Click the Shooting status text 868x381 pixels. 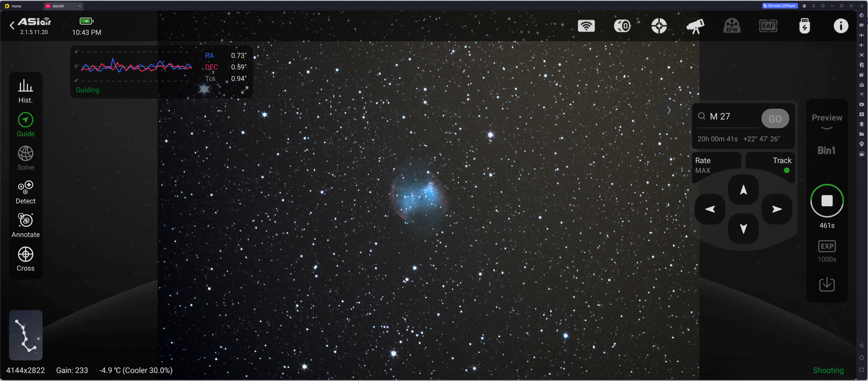coord(828,370)
